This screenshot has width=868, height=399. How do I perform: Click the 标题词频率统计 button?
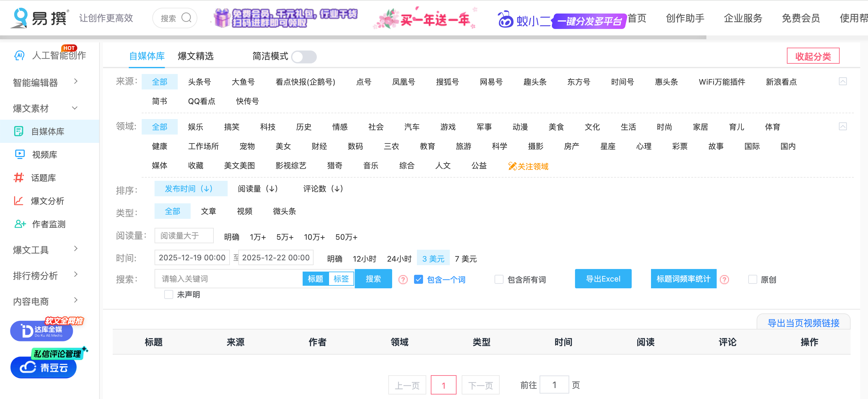683,278
